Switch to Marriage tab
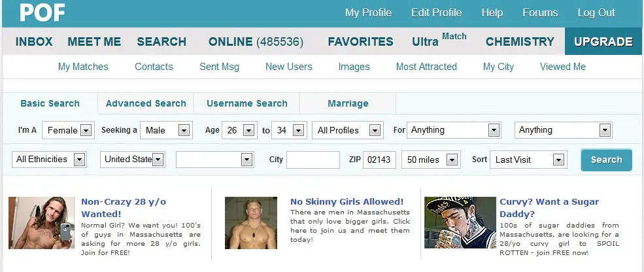This screenshot has height=272, width=644. [348, 103]
